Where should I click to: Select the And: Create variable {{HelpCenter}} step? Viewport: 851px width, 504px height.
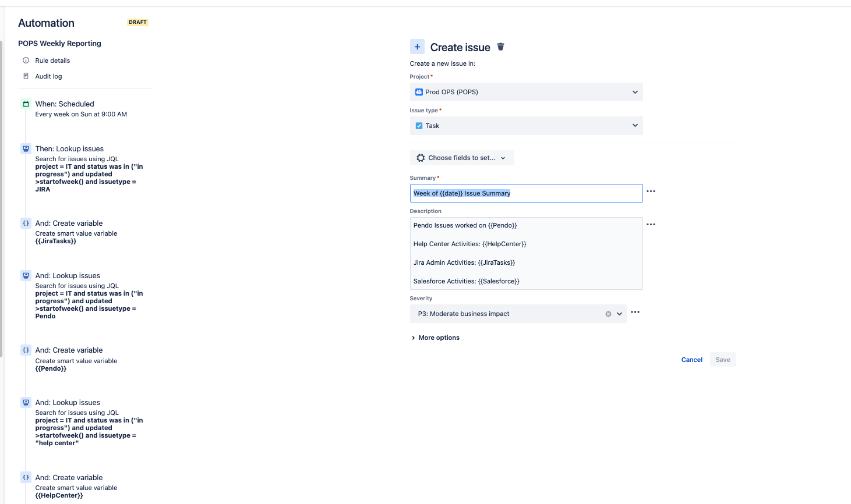(x=86, y=486)
